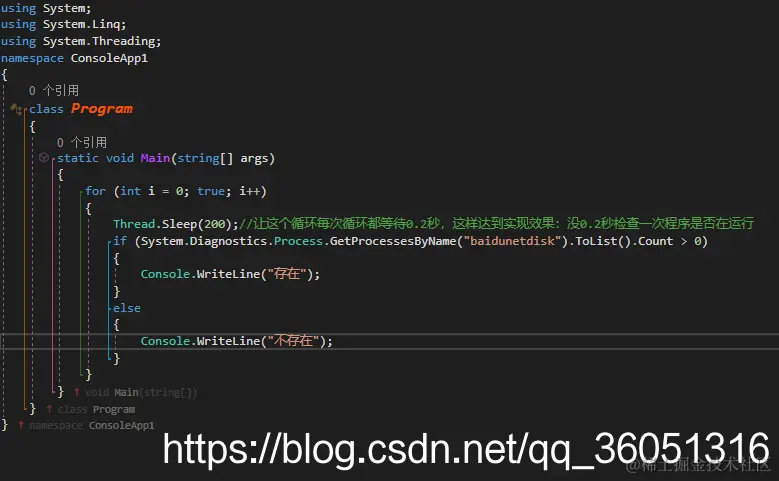Click 'Console' in the WriteLine("不存在") line

point(165,341)
